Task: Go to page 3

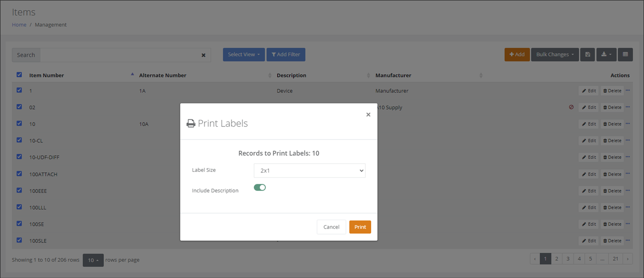Action: 568,259
